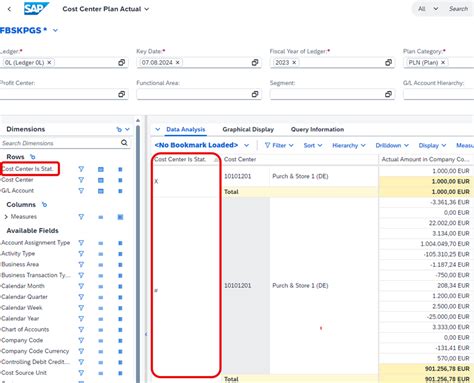This screenshot has height=383, width=474.
Task: Move Calendar Quarter to rows axis
Action: click(101, 297)
